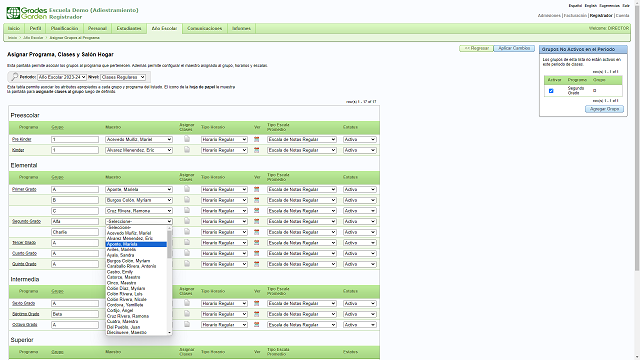Open assign-classes paper icon for group B row
Screen dimensions: 640x360
point(187,200)
